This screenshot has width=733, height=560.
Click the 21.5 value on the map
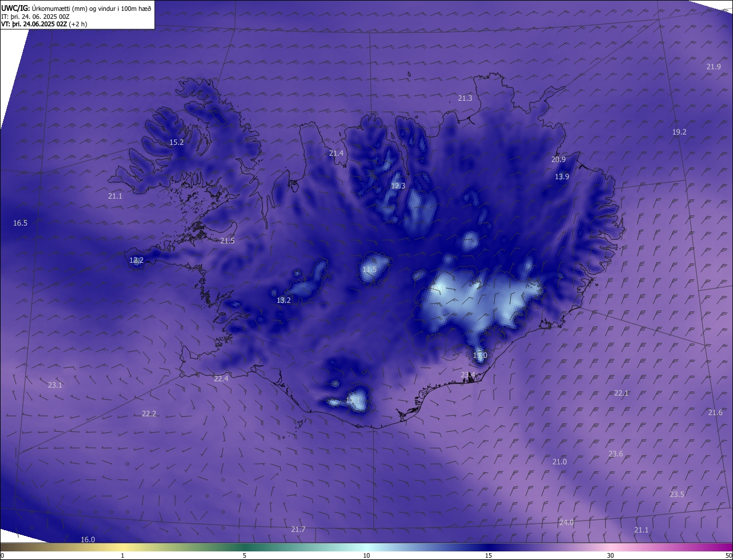[x=227, y=240]
